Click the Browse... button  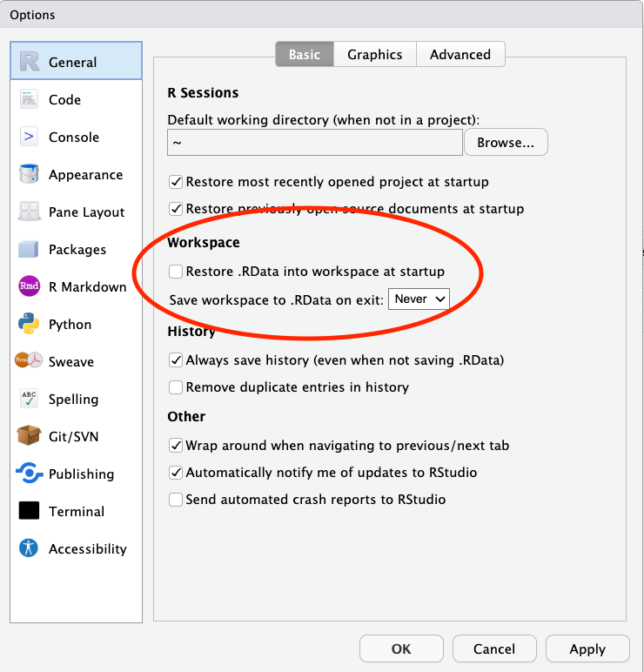pyautogui.click(x=506, y=143)
